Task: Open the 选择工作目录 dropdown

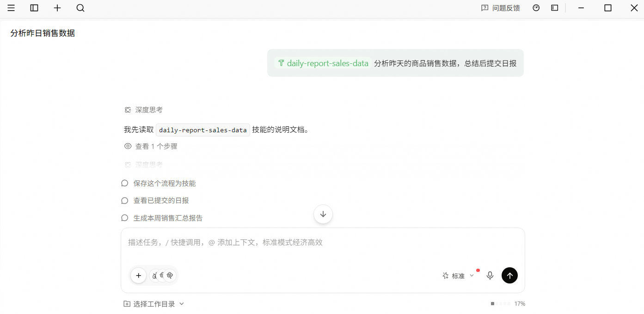Action: coord(154,304)
